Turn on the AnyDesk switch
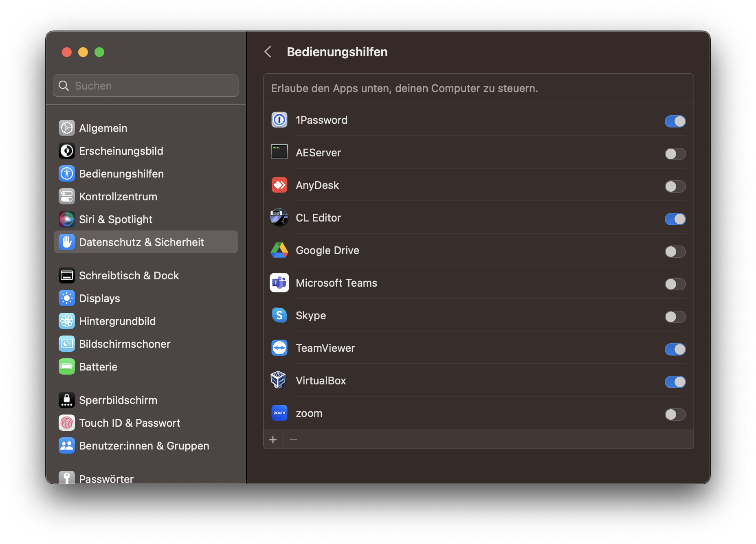This screenshot has height=544, width=756. (x=675, y=186)
